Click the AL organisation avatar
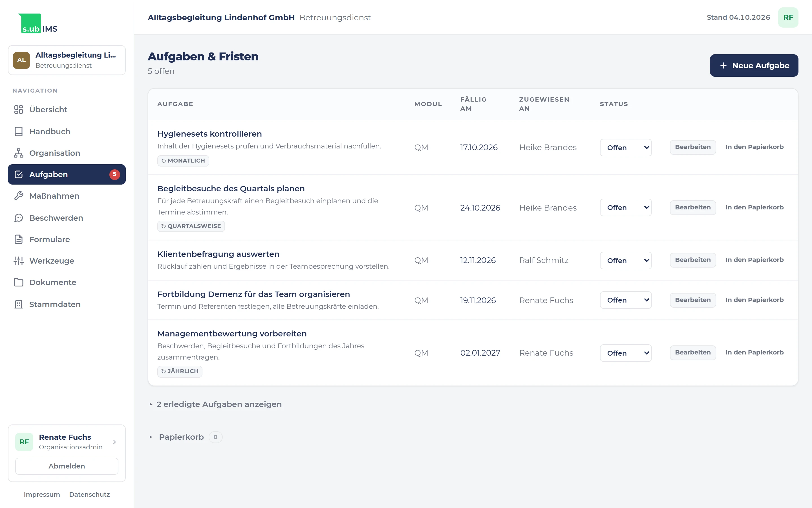Viewport: 812px width, 508px height. click(x=21, y=60)
